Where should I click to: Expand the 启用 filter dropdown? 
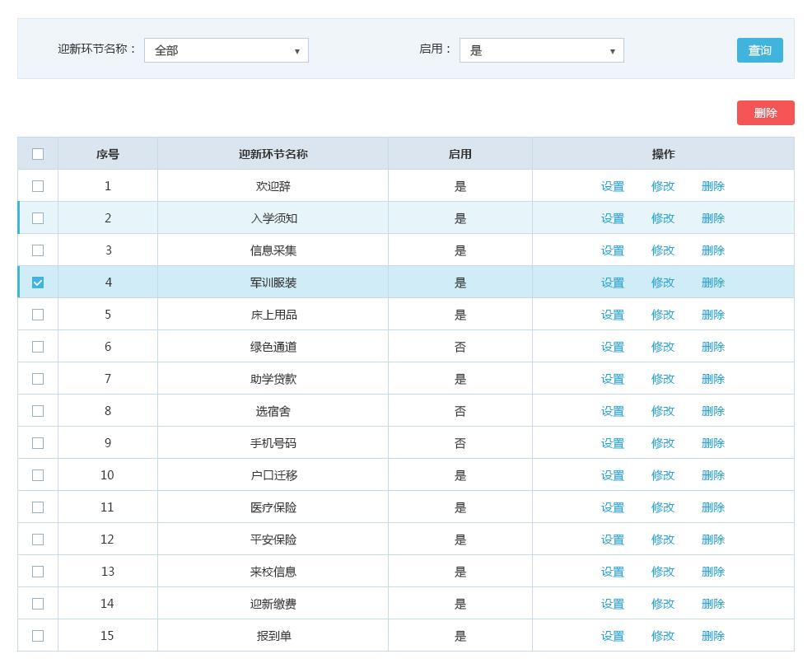click(x=541, y=50)
